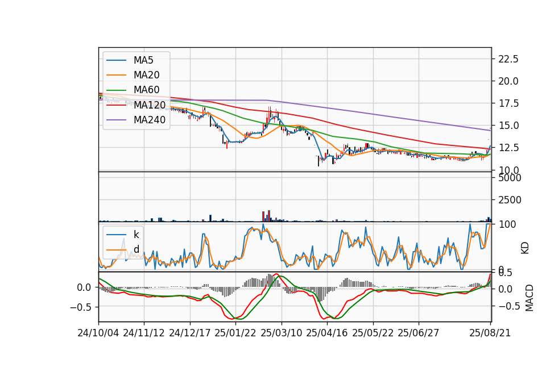Click the 24/10/04 date axis label
The width and height of the screenshot is (546, 392).
(98, 333)
